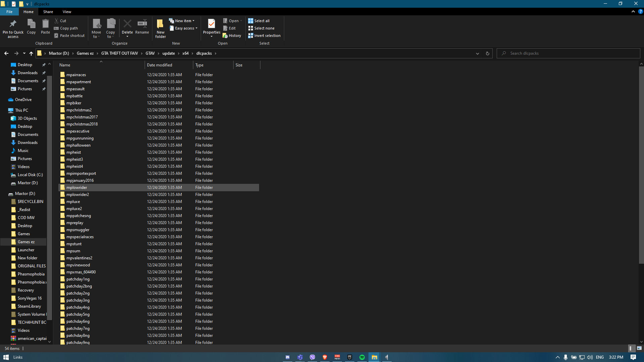Click the Cut scissors command

[x=61, y=21]
